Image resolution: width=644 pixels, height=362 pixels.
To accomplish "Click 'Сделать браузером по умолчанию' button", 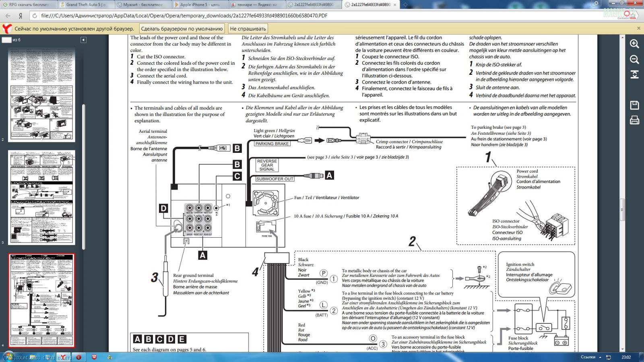I will [x=182, y=29].
